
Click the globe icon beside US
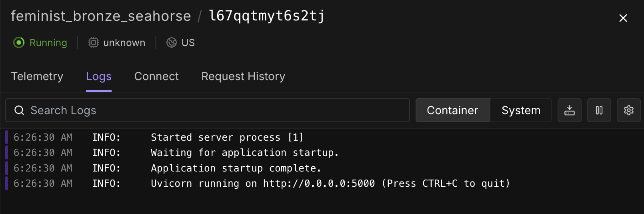coord(172,42)
